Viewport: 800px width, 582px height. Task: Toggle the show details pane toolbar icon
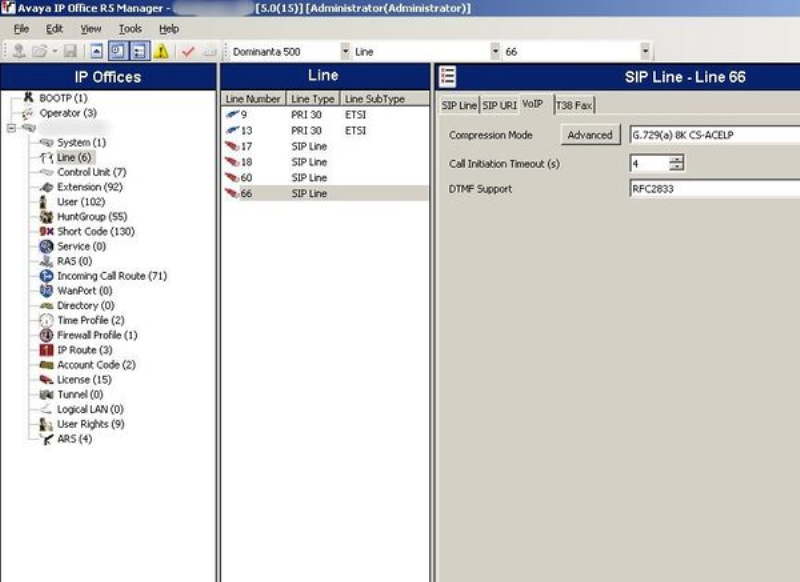pos(139,52)
